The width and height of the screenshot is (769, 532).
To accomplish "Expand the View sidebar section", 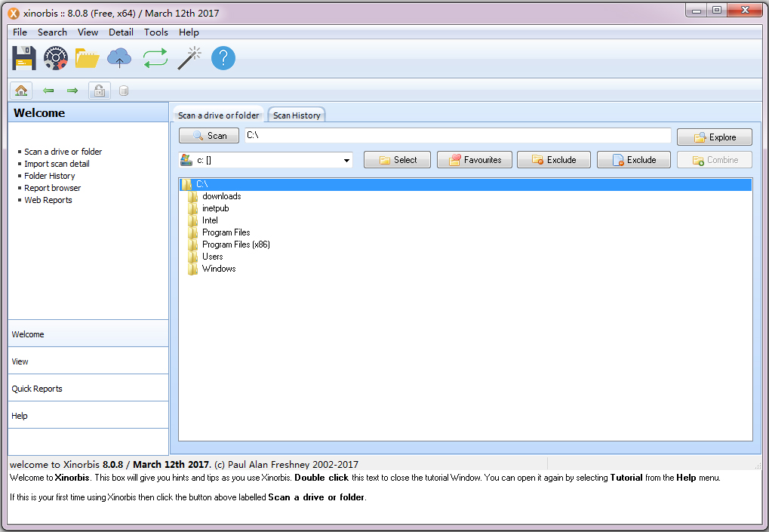I will [88, 361].
